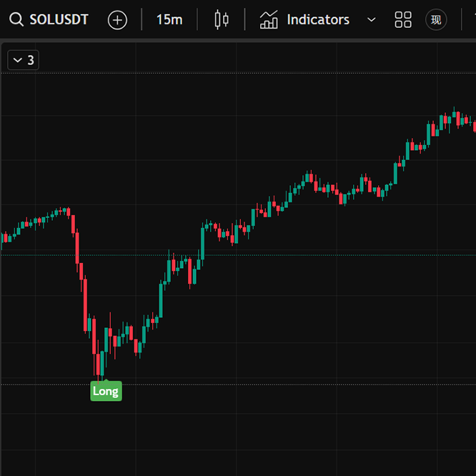Open the candlestick chart style menu
Viewport: 476px width, 476px height.
[222, 19]
